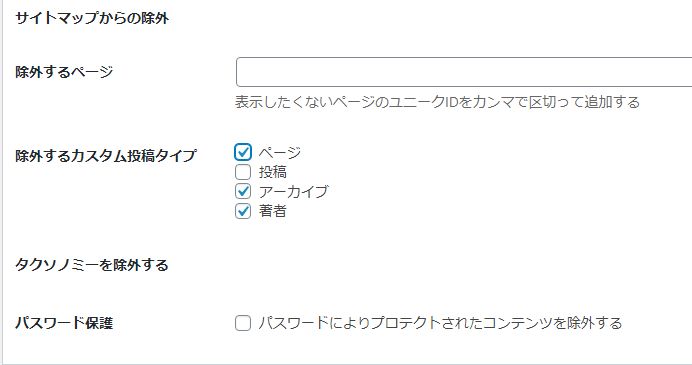The image size is (692, 365).
Task: Disable the 著者 checkbox
Action: (x=243, y=211)
